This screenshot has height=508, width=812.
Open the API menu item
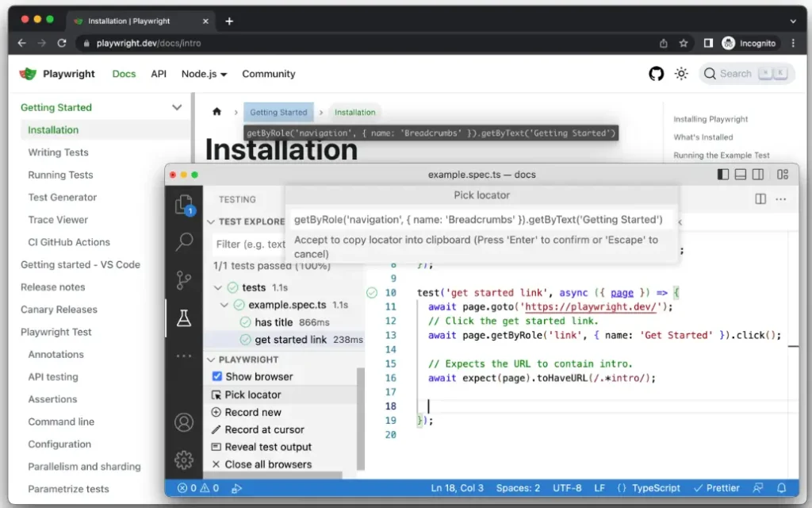click(159, 74)
